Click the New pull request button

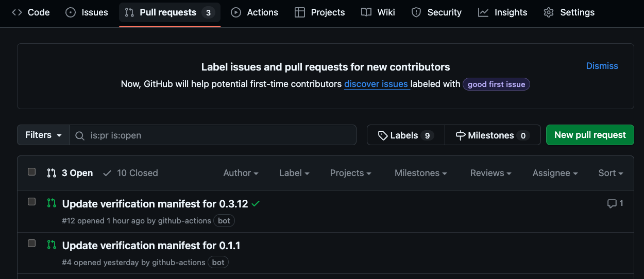[x=590, y=135]
